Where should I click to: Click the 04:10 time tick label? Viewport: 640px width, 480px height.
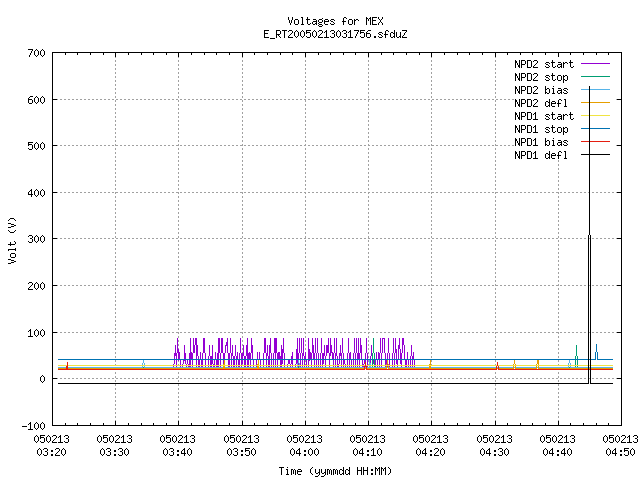[367, 453]
